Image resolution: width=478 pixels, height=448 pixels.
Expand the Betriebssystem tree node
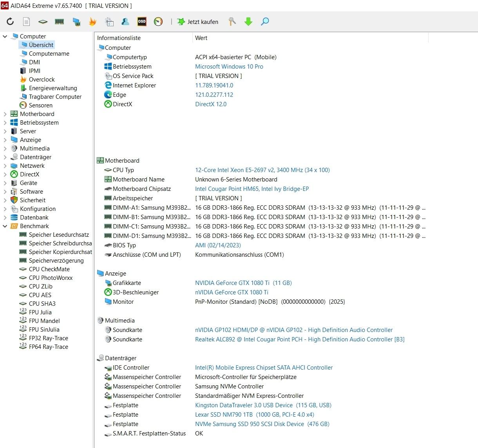5,123
